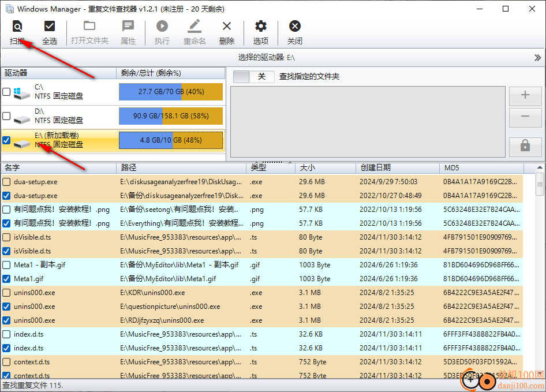Uncheck Meta1.gif checkbox
This screenshot has width=546, height=392.
coord(6,279)
